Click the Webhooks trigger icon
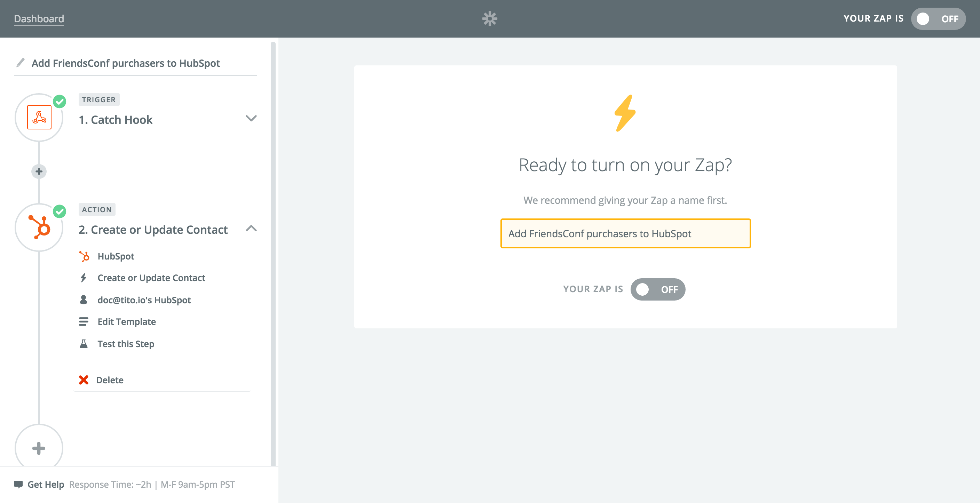The height and width of the screenshot is (503, 980). 39,118
